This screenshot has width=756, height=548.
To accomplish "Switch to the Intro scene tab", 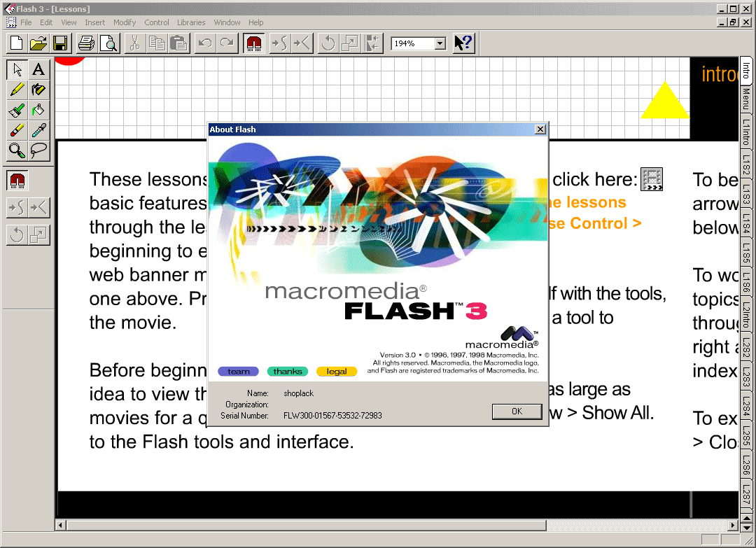I will (x=746, y=70).
